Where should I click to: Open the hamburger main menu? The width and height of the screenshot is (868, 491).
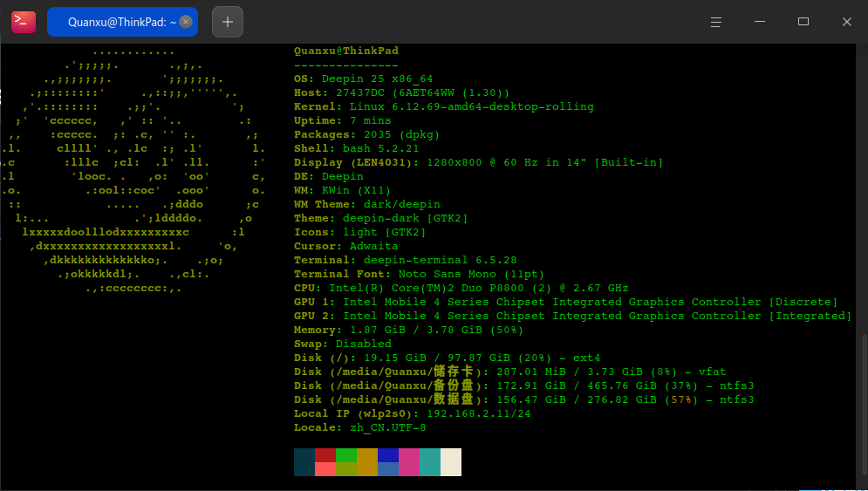(715, 22)
